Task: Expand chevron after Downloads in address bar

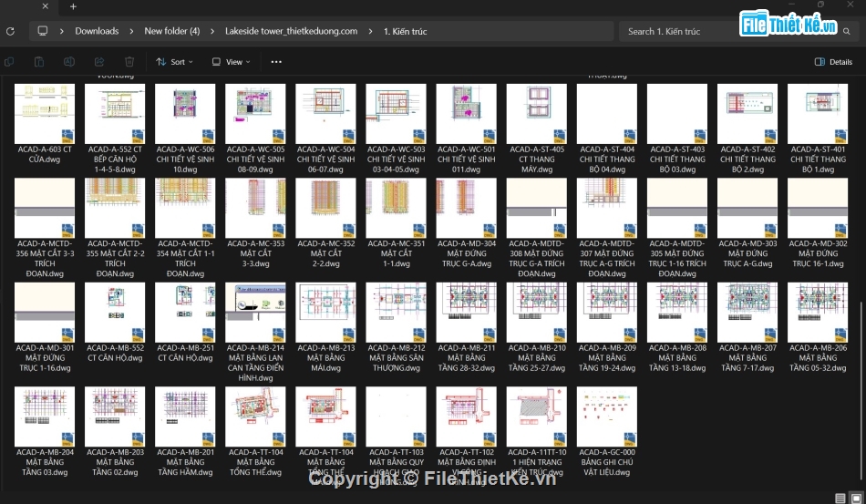Action: point(131,32)
